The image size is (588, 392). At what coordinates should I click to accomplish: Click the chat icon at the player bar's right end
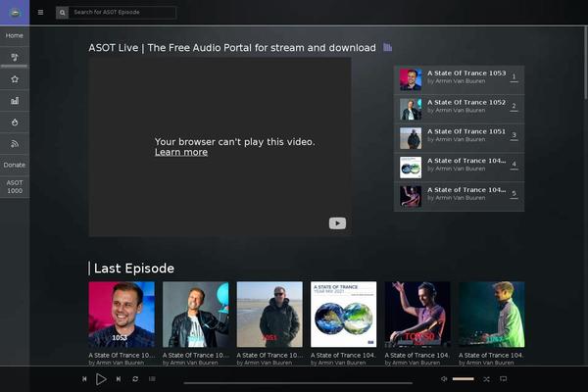(504, 379)
